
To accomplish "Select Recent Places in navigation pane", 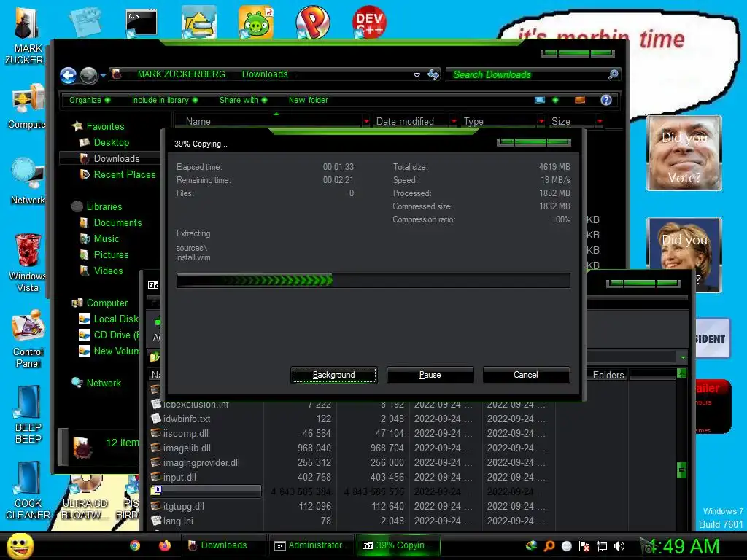I will (124, 175).
